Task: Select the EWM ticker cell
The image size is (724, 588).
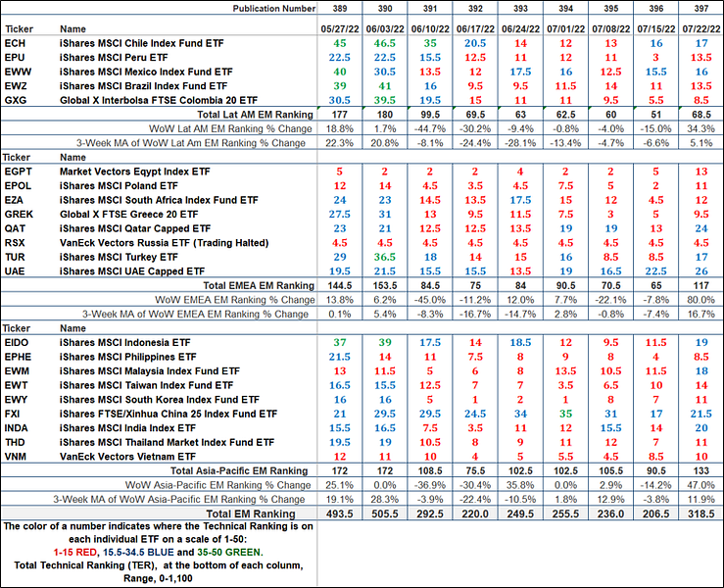Action: [x=17, y=371]
